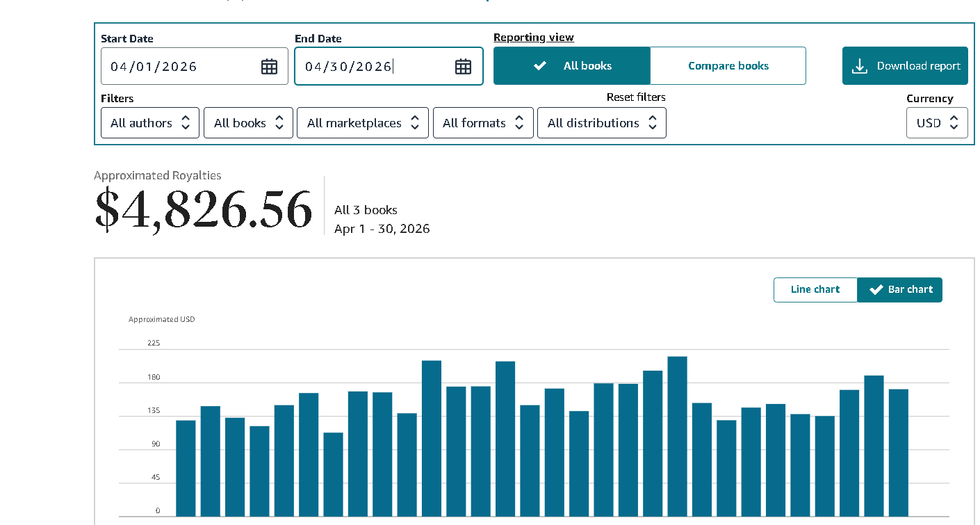Click the Reset filters link
Image resolution: width=980 pixels, height=525 pixels.
point(636,97)
